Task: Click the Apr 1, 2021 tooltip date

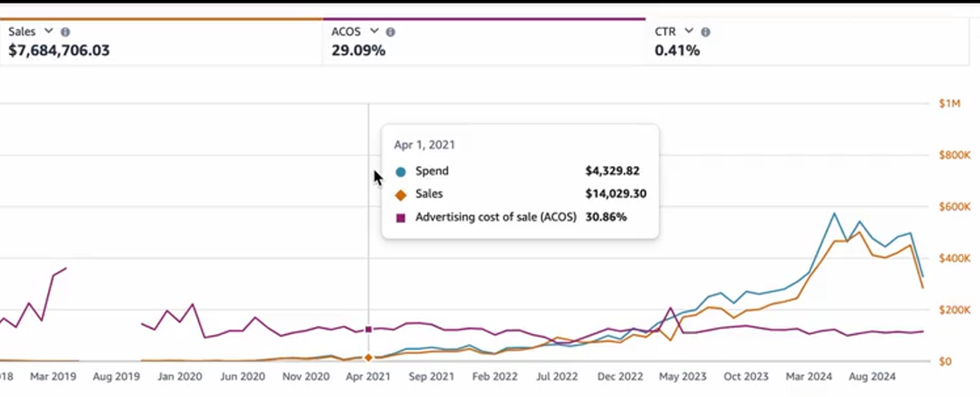Action: (424, 145)
